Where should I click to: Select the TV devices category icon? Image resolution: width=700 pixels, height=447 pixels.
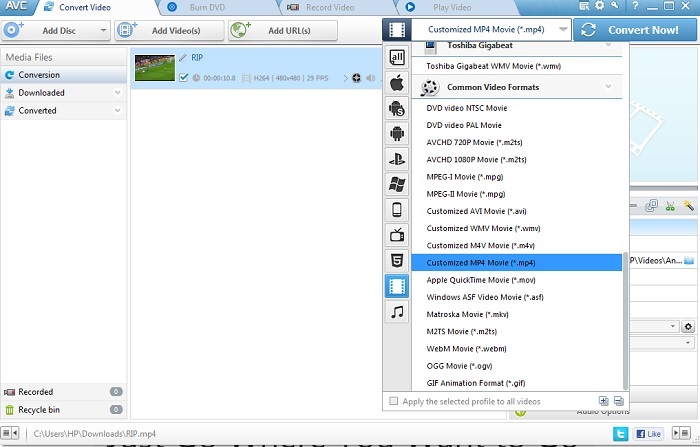point(397,235)
